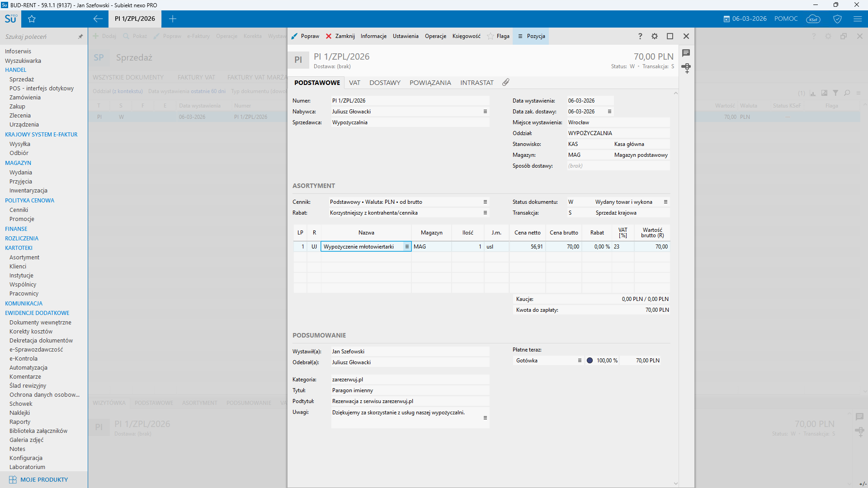868x488 pixels.
Task: Expand the Gotówka payment method list
Action: tap(580, 361)
